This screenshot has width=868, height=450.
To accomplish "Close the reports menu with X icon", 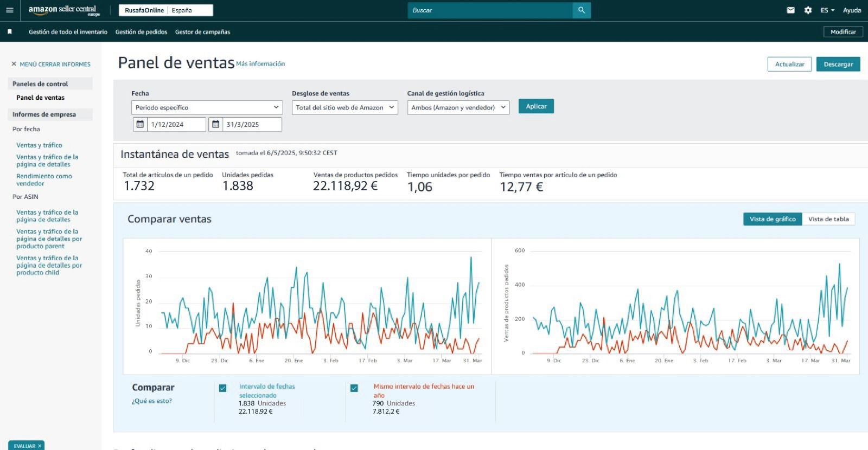I will click(14, 64).
